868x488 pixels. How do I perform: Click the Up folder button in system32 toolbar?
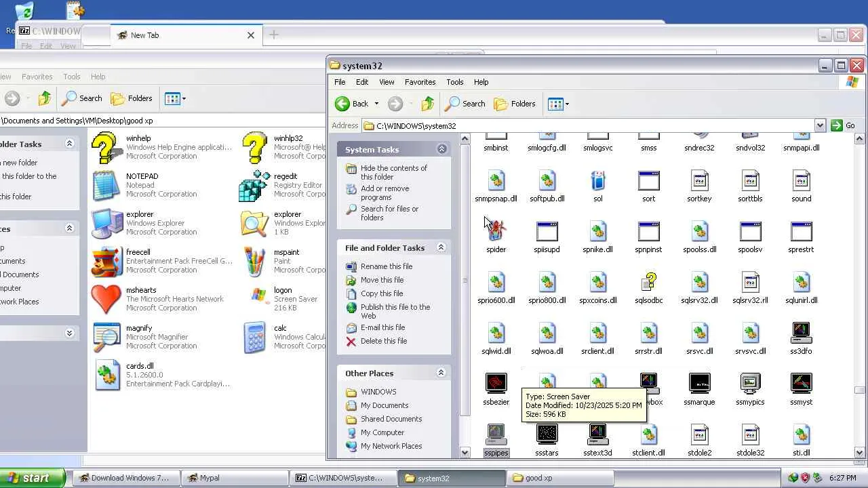tap(427, 104)
